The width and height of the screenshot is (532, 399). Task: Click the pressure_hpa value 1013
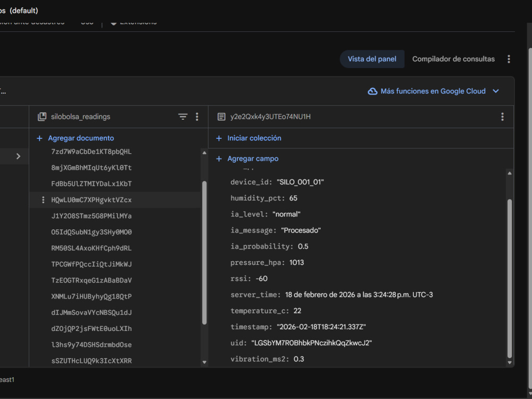click(296, 263)
